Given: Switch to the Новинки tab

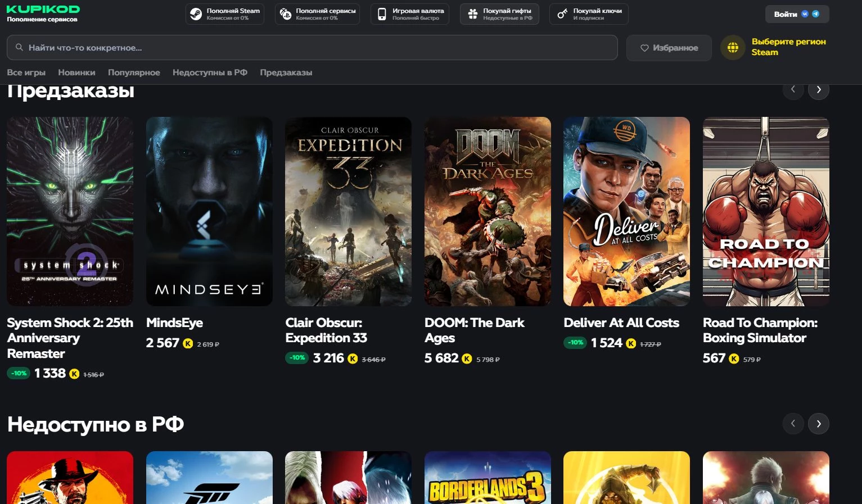Looking at the screenshot, I should click(x=76, y=72).
